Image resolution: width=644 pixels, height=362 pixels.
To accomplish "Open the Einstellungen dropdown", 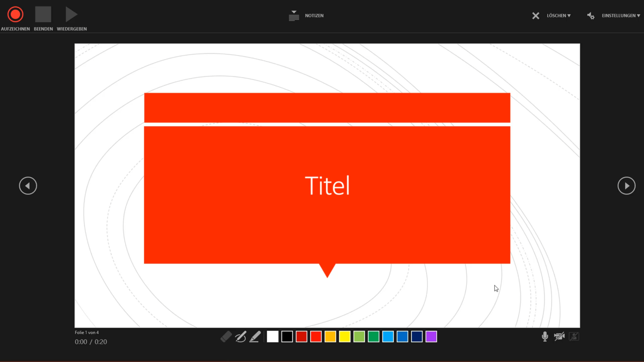I will pyautogui.click(x=621, y=15).
